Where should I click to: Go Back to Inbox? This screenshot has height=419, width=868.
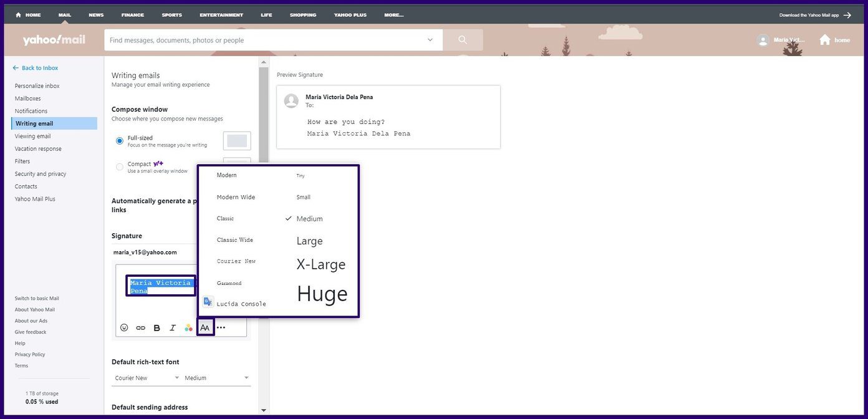35,68
